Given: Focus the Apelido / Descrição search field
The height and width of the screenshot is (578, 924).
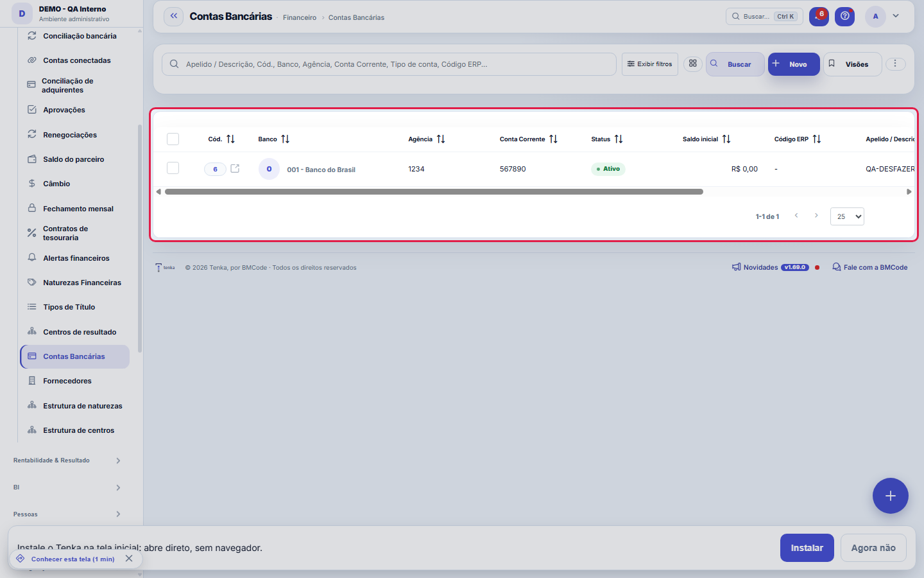Looking at the screenshot, I should click(x=389, y=64).
